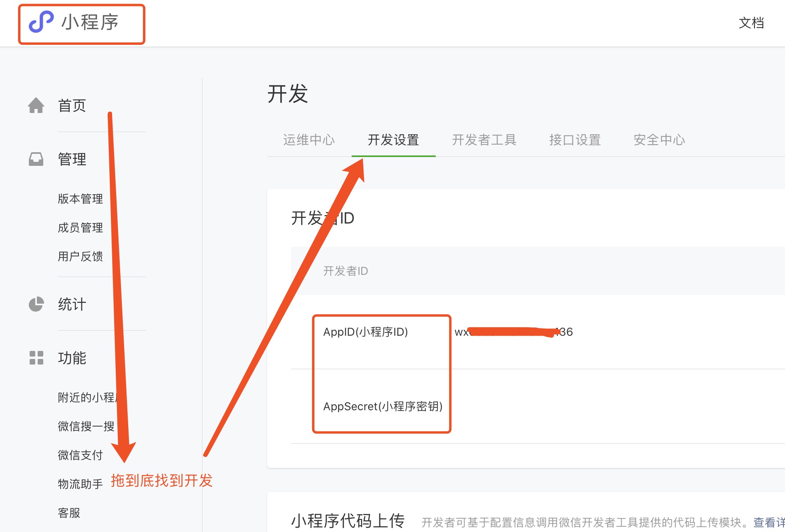Screen dimensions: 785x532
Task: Select the 开发设置 tab
Action: (393, 140)
